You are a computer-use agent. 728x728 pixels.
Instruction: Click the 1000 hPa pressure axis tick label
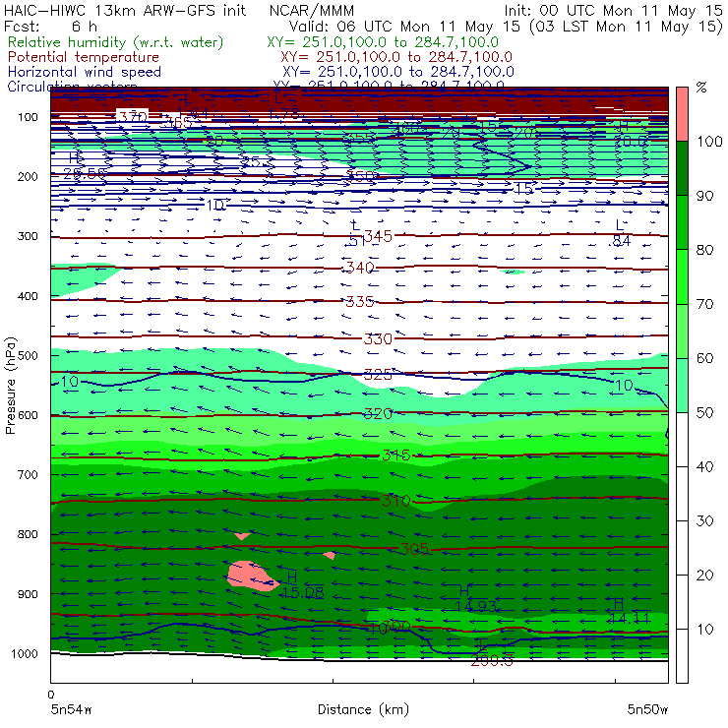[25, 653]
